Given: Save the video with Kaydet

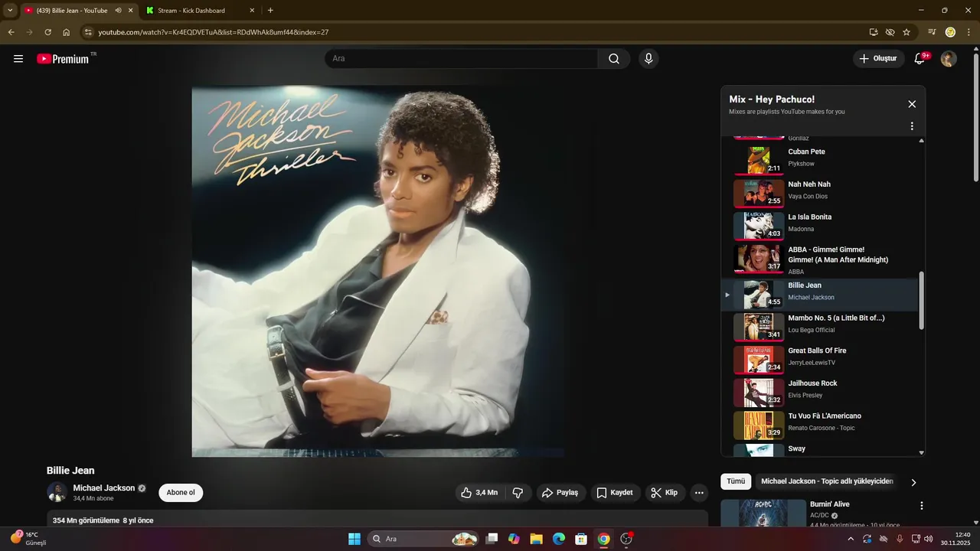Looking at the screenshot, I should pyautogui.click(x=615, y=493).
